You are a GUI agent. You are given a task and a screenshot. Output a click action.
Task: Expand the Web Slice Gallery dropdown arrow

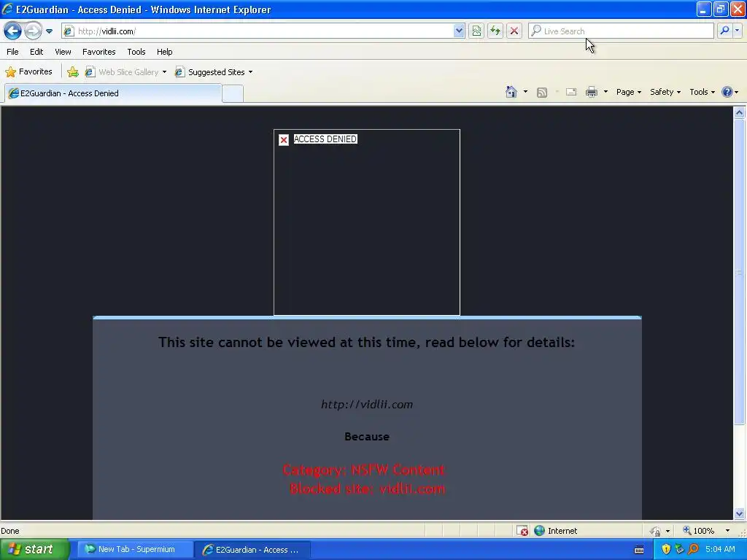click(164, 72)
